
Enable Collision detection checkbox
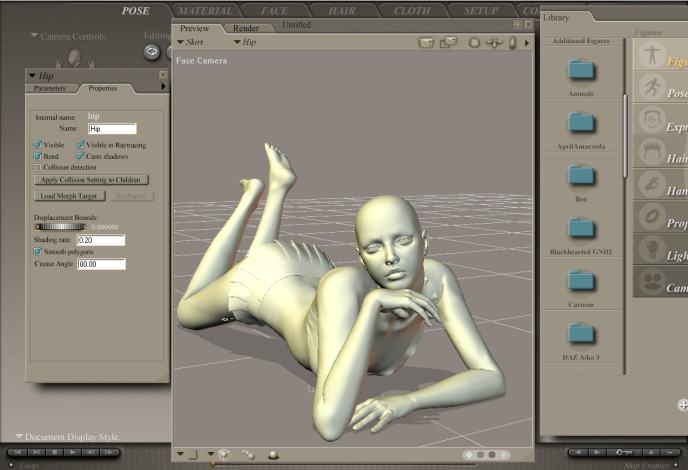38,167
